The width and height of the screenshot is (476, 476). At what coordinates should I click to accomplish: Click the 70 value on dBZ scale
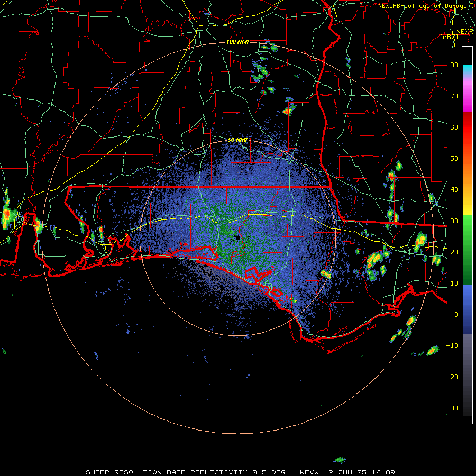coord(454,96)
